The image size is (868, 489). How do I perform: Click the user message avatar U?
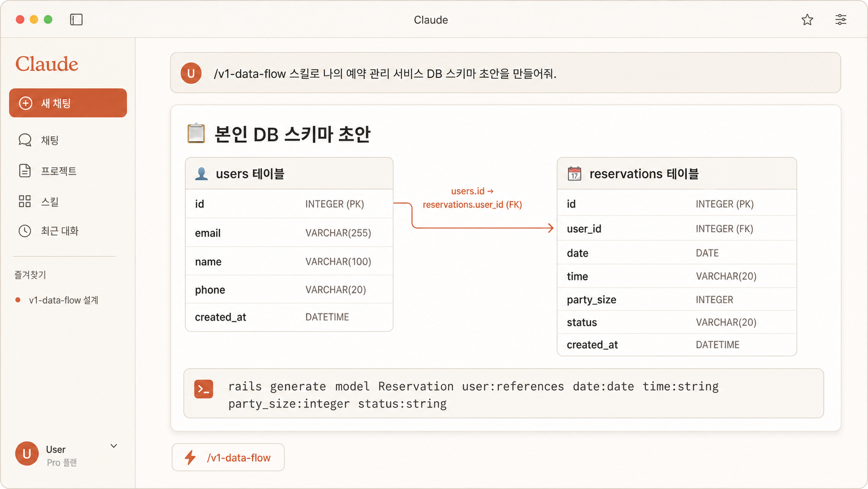point(191,73)
